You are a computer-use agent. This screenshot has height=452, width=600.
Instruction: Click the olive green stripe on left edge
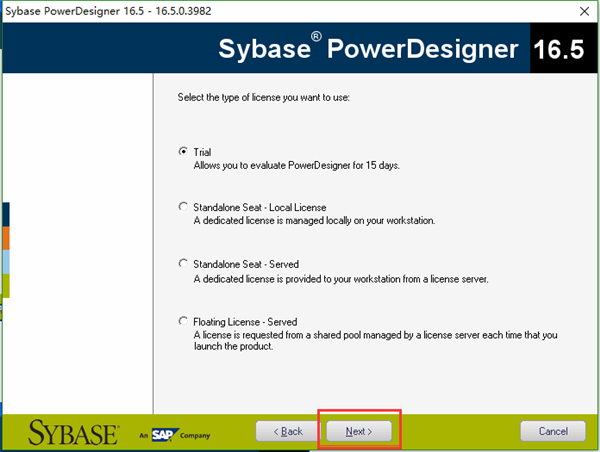tap(6, 286)
